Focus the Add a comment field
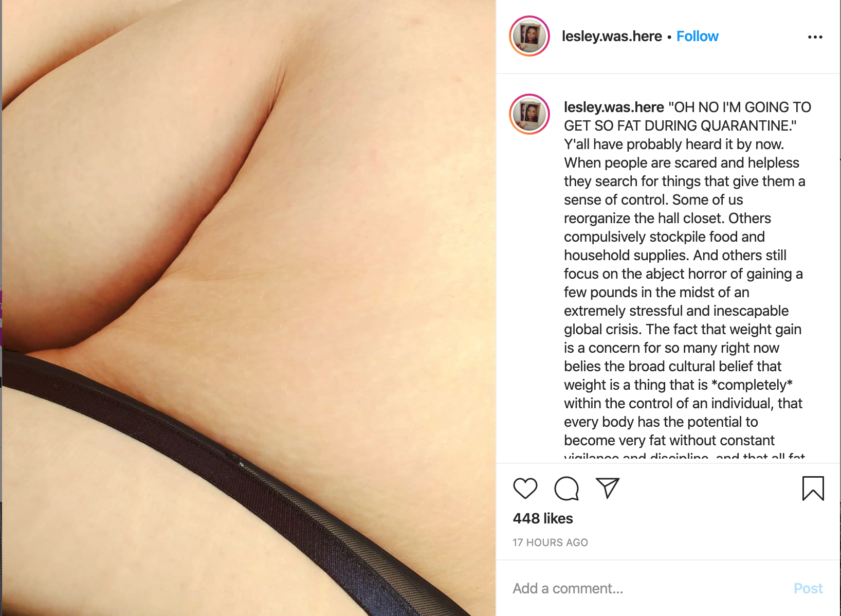This screenshot has height=616, width=841. tap(648, 588)
